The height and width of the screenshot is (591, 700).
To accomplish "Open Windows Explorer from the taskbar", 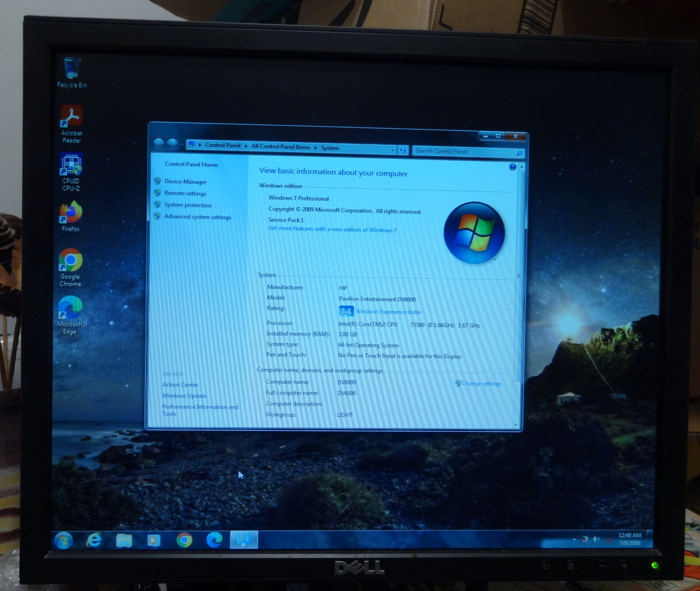I will pos(124,541).
